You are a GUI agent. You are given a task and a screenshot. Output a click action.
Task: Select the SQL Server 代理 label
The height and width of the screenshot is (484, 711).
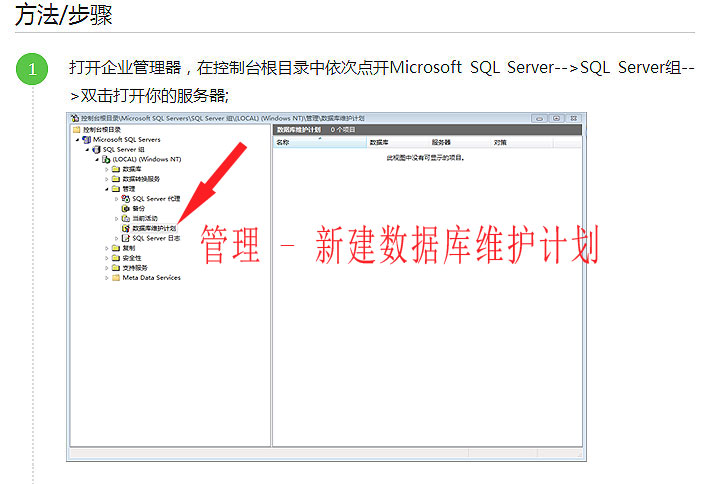click(156, 199)
